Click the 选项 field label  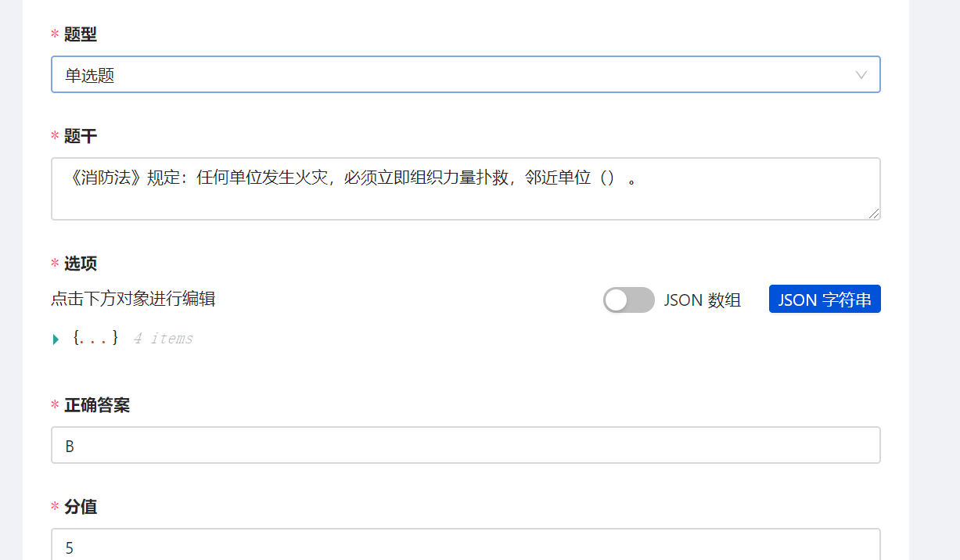[x=81, y=264]
